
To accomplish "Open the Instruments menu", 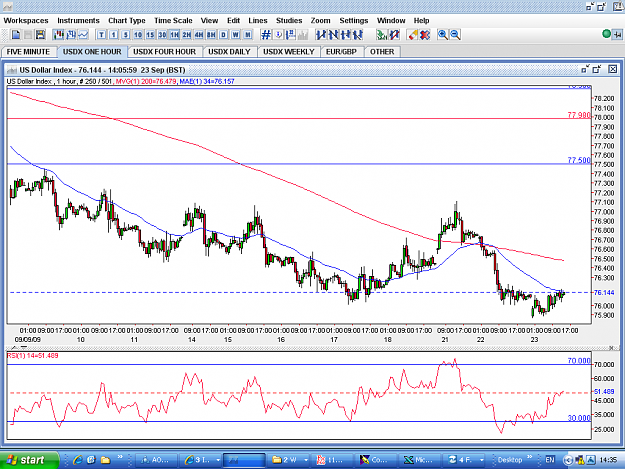I will [x=78, y=20].
